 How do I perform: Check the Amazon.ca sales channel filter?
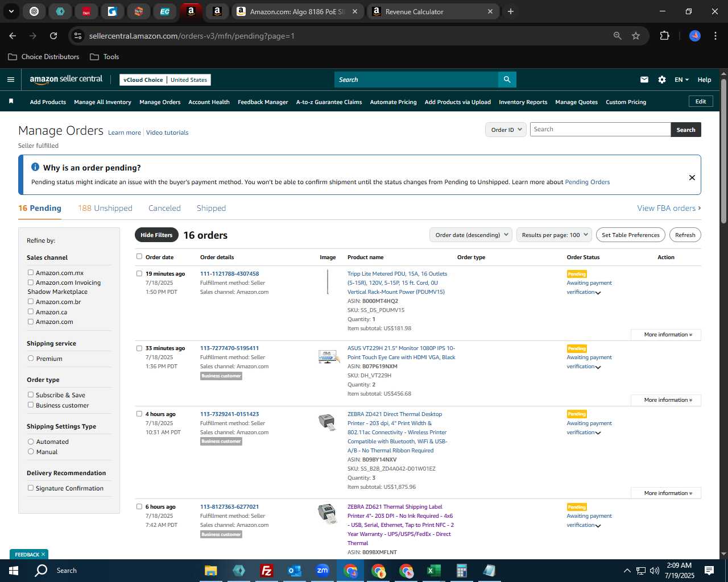tap(31, 311)
